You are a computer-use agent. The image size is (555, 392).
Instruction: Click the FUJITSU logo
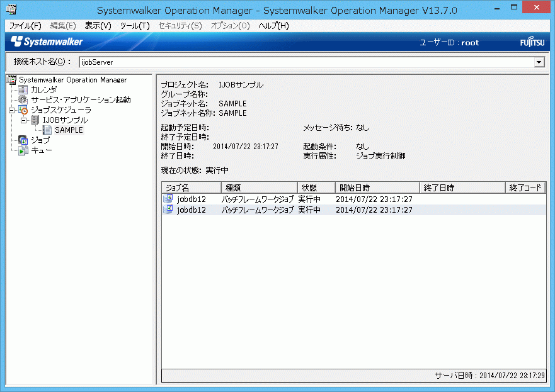(x=532, y=42)
